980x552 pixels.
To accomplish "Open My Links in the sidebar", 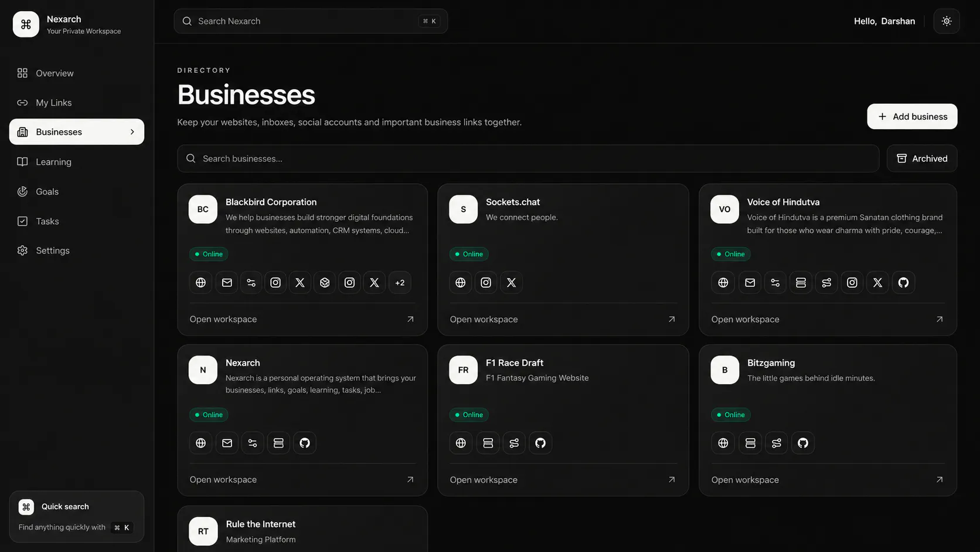I will (77, 103).
